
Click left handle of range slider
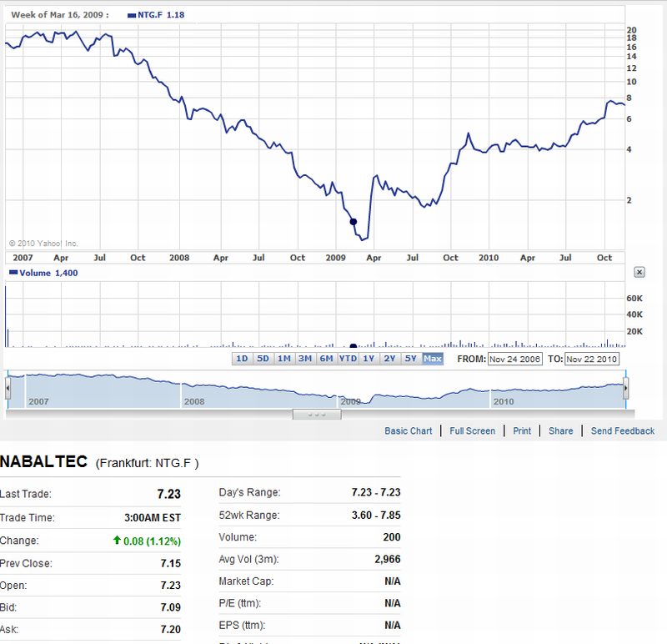pos(8,389)
